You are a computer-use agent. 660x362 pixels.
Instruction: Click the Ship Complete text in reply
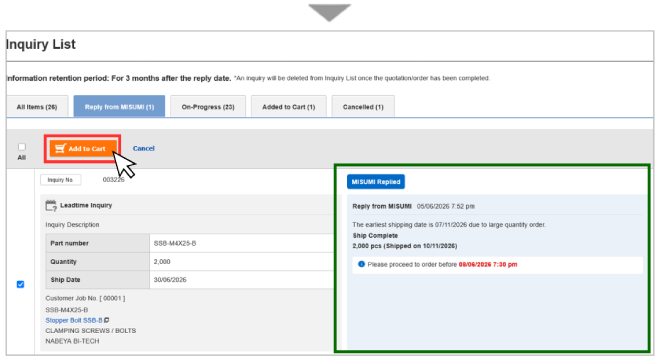pos(375,236)
